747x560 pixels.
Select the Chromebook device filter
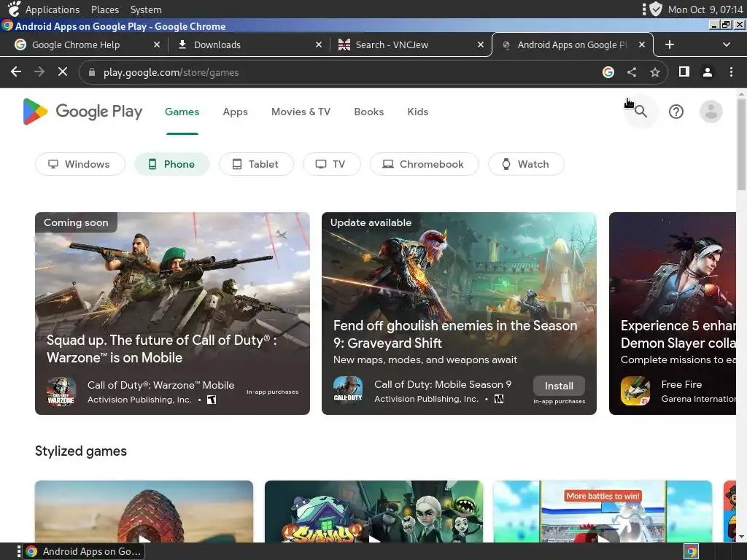tap(425, 164)
